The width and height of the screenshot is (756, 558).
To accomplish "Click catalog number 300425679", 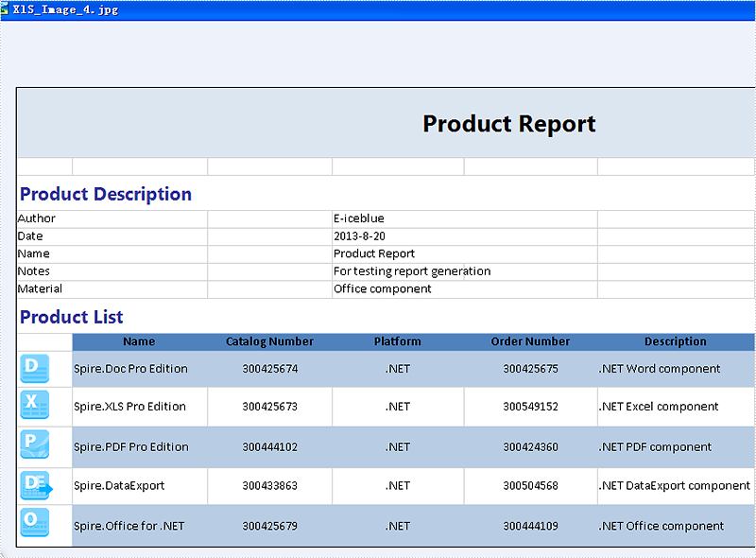I will [x=270, y=526].
